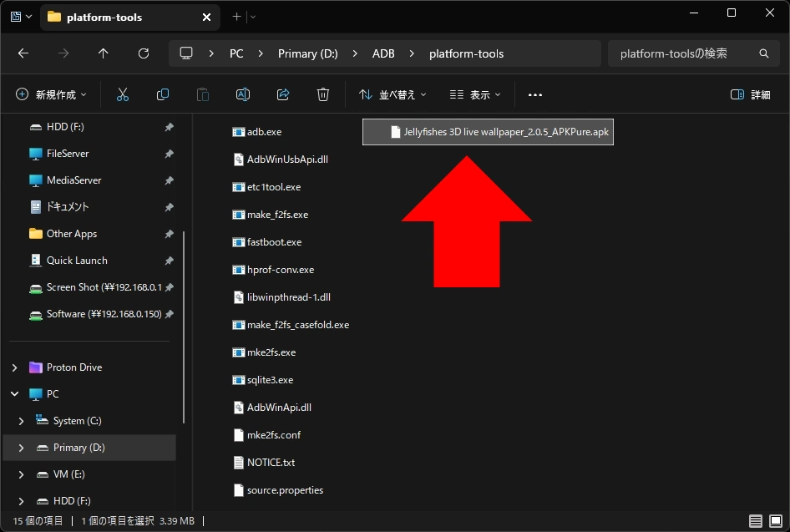Select make_f2fs_casefold.exe in file list
790x532 pixels.
click(291, 325)
